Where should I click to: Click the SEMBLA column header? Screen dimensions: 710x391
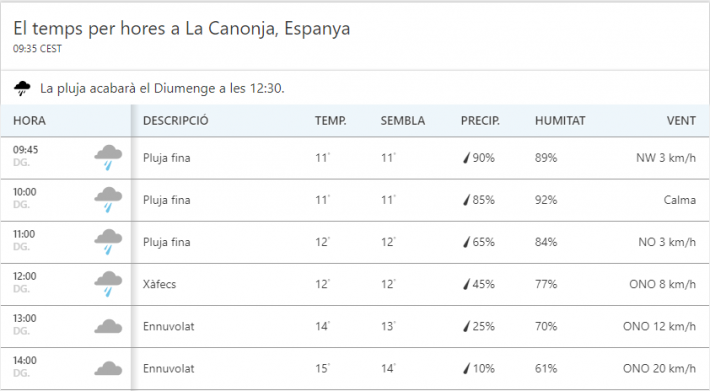403,121
